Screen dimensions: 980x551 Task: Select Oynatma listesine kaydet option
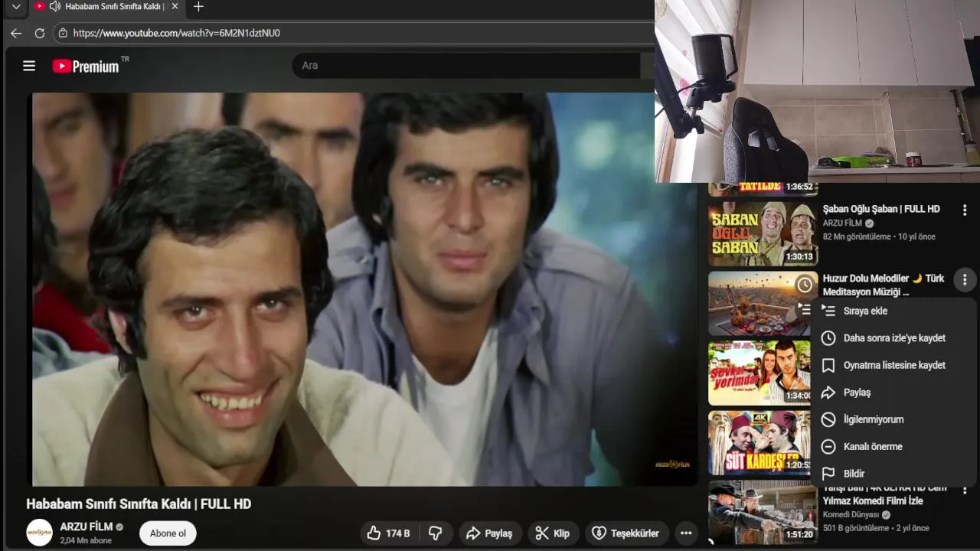pos(893,366)
